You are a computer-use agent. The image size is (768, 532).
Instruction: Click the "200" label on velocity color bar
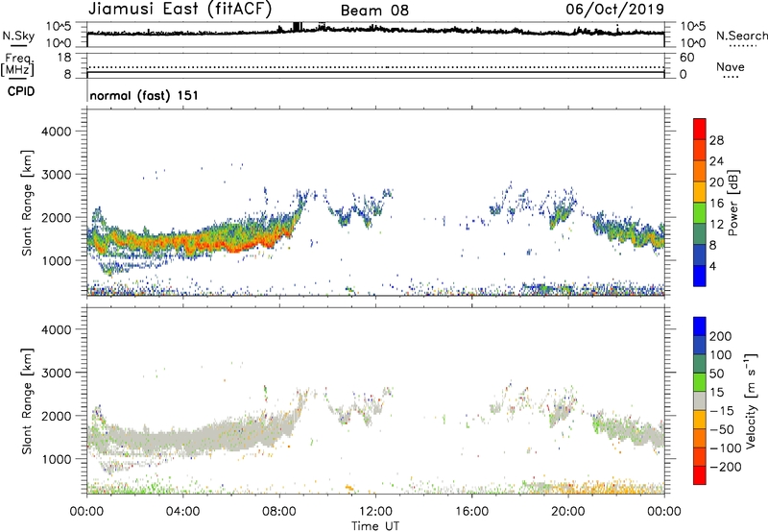pos(721,336)
